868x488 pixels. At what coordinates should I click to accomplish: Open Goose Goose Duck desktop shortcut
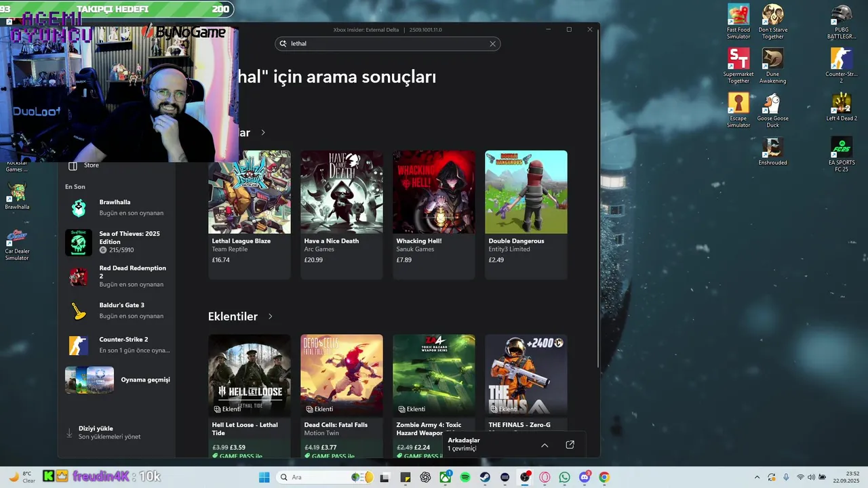pyautogui.click(x=772, y=110)
